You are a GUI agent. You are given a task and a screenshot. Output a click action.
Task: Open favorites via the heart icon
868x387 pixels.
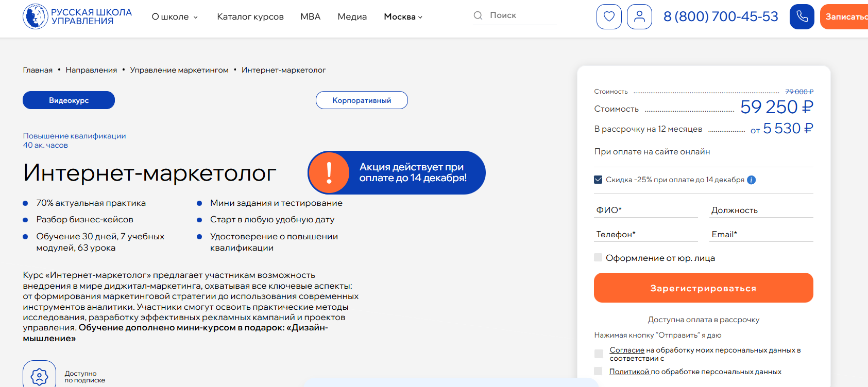[x=609, y=16]
